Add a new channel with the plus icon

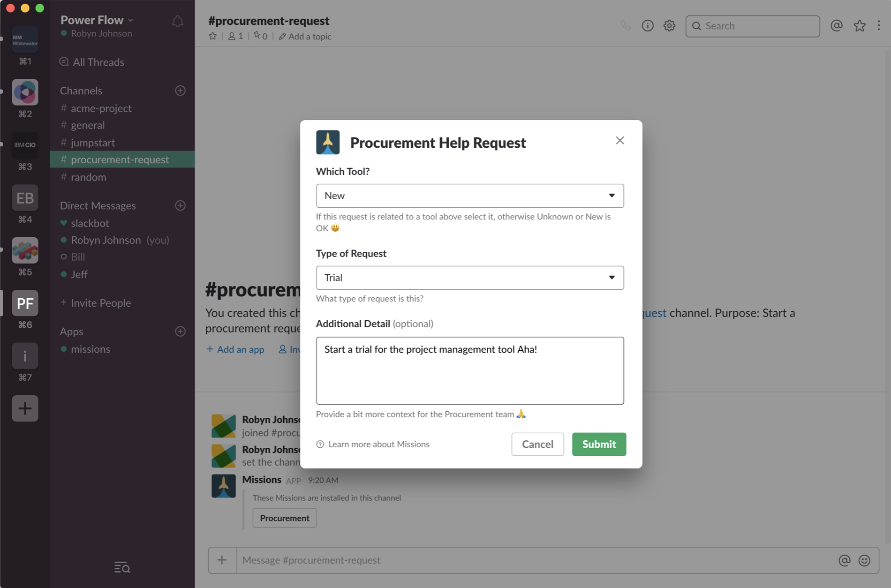[x=180, y=90]
